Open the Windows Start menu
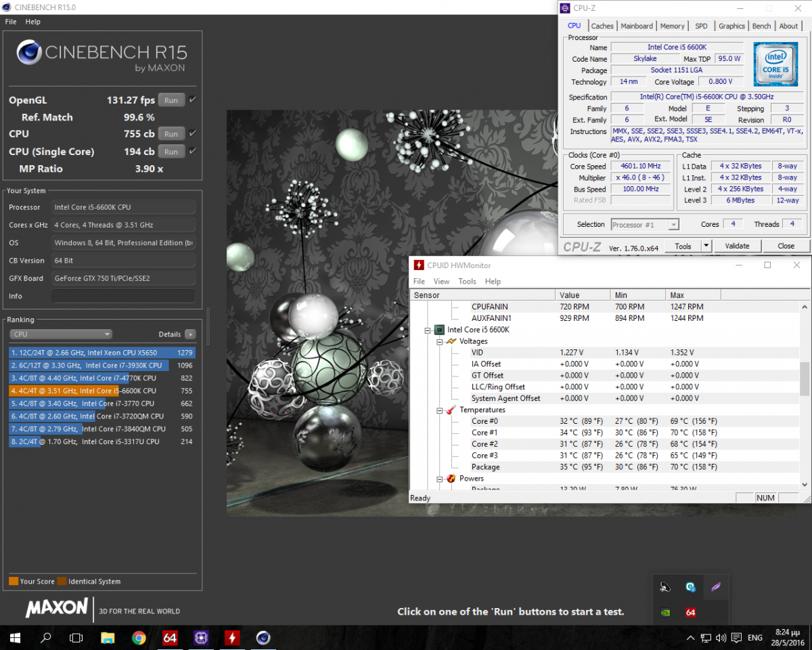Image resolution: width=812 pixels, height=650 pixels. coord(15,637)
